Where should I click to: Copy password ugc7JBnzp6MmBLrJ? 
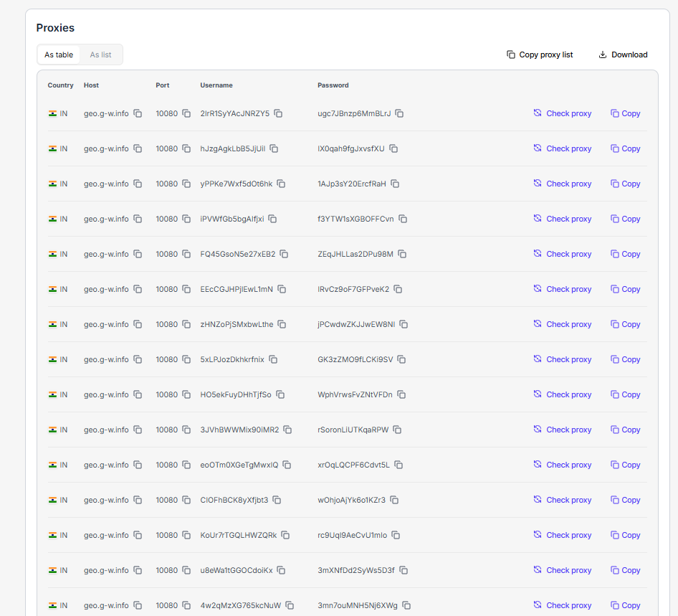click(x=399, y=113)
